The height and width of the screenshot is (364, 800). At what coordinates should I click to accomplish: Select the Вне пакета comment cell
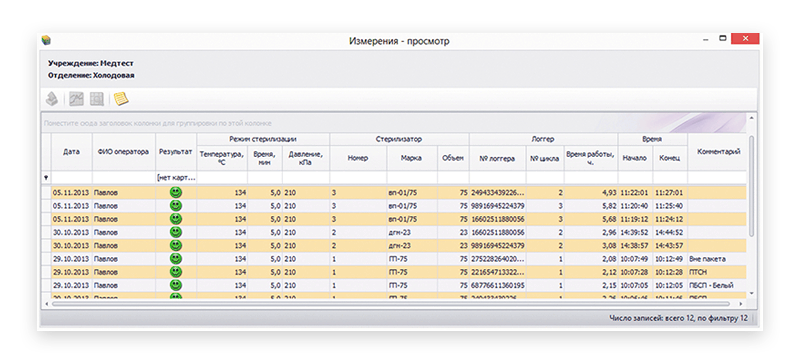[x=717, y=259]
